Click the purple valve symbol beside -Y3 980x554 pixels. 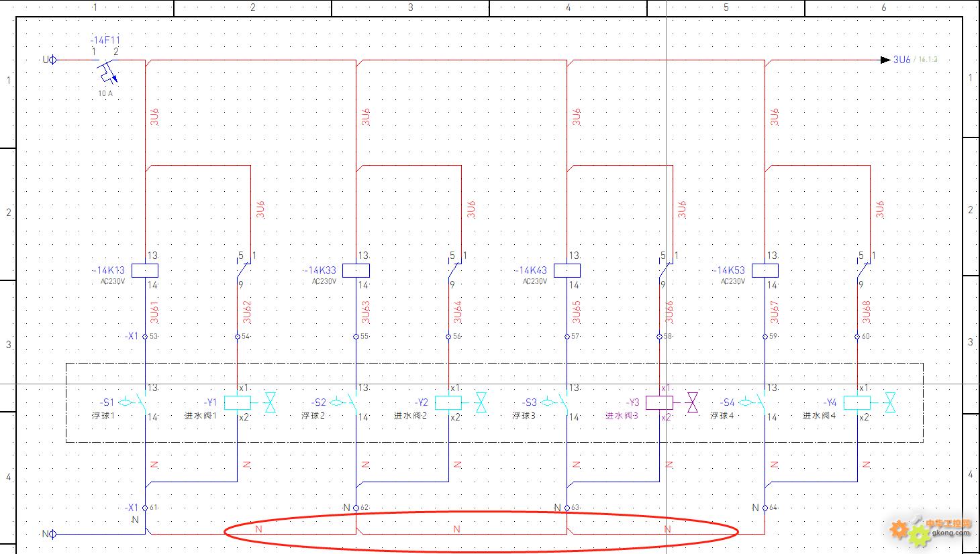692,402
